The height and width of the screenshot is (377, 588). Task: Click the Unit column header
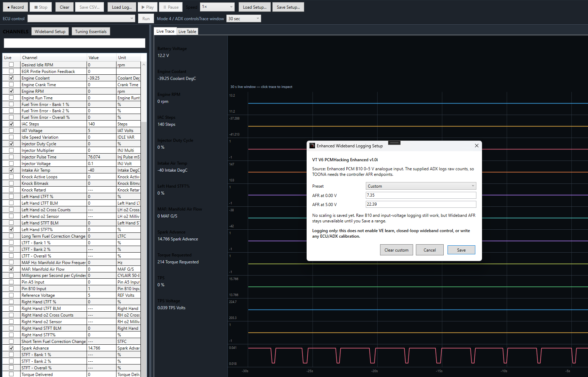click(x=129, y=58)
